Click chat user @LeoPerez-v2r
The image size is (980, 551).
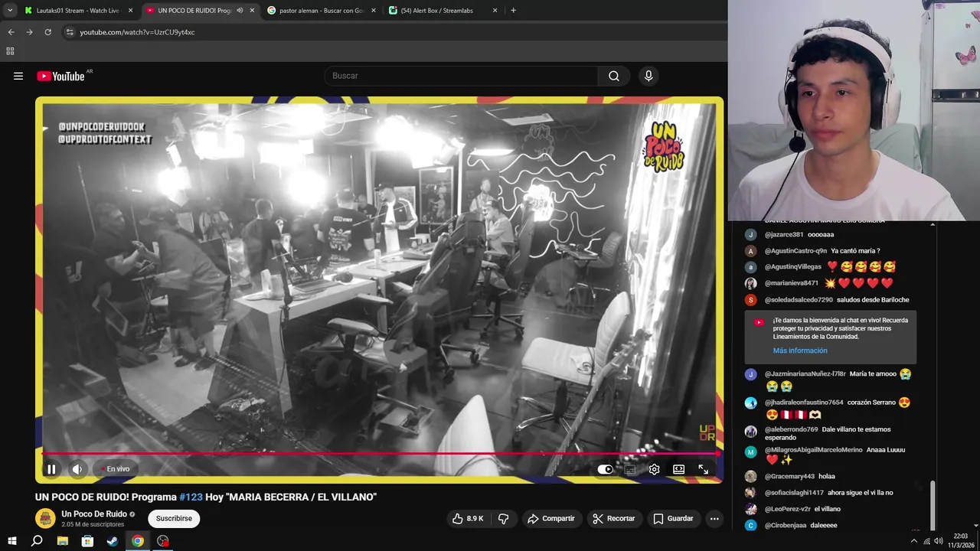(x=787, y=509)
